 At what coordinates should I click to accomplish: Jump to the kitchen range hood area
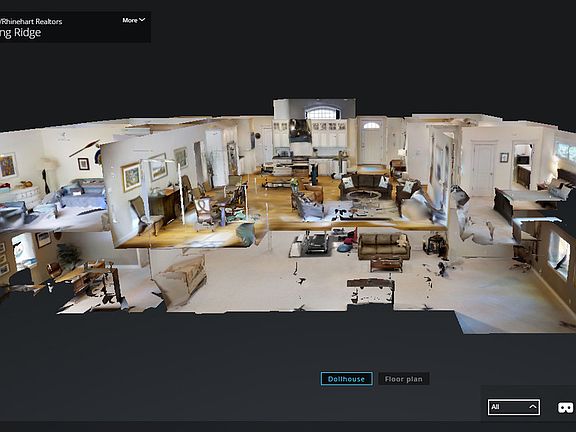coord(300,131)
